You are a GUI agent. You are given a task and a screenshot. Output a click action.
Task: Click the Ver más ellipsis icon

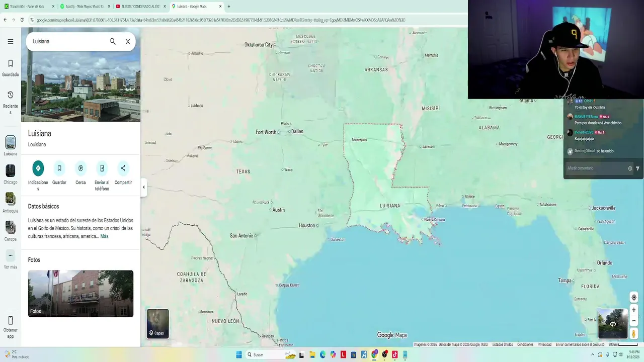tap(11, 255)
